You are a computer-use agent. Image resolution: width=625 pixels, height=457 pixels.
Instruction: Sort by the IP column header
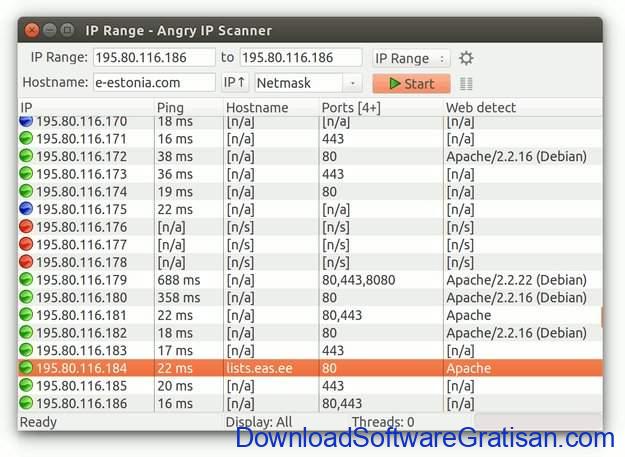[x=86, y=108]
